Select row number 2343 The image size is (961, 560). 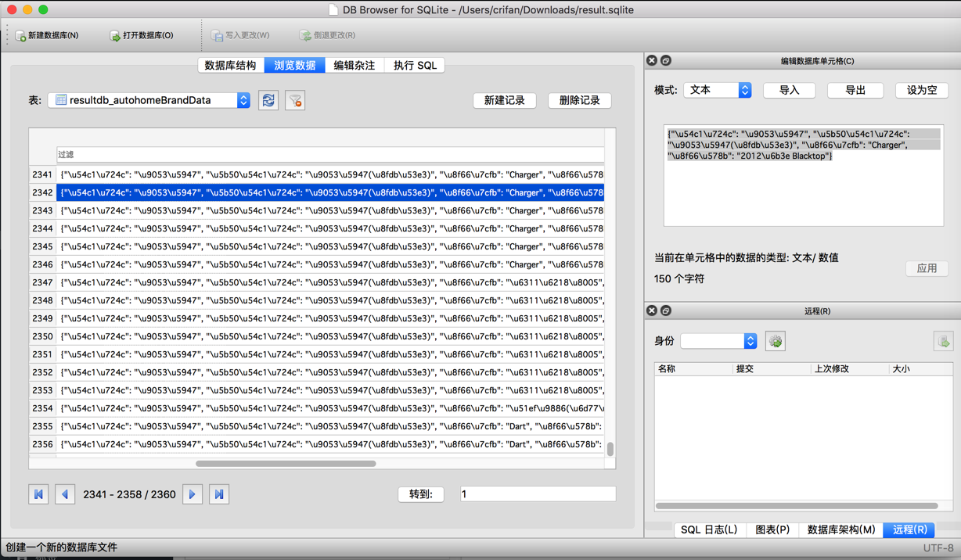pos(42,210)
